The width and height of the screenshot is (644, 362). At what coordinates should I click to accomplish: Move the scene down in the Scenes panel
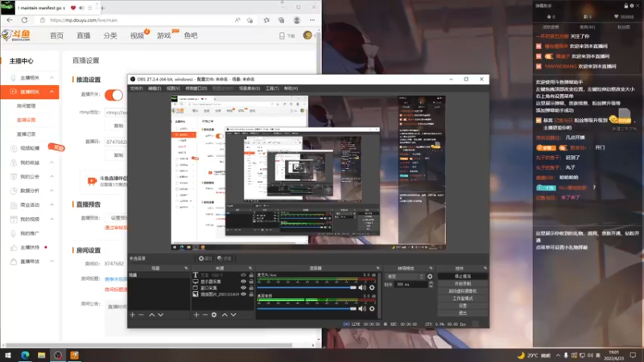pyautogui.click(x=160, y=315)
